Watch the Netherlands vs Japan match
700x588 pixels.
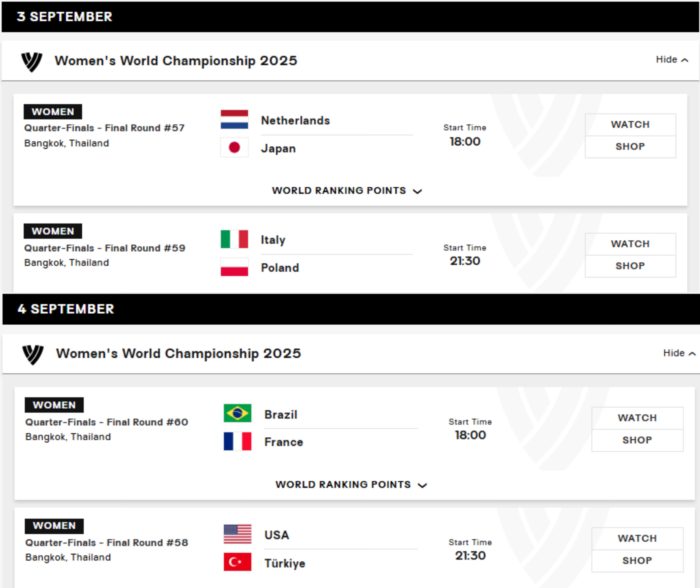click(630, 125)
